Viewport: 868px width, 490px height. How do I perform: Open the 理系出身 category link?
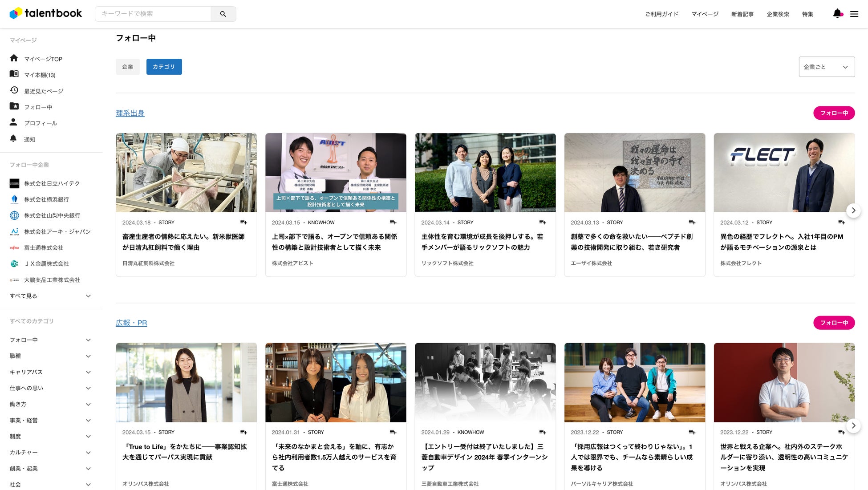tap(130, 113)
